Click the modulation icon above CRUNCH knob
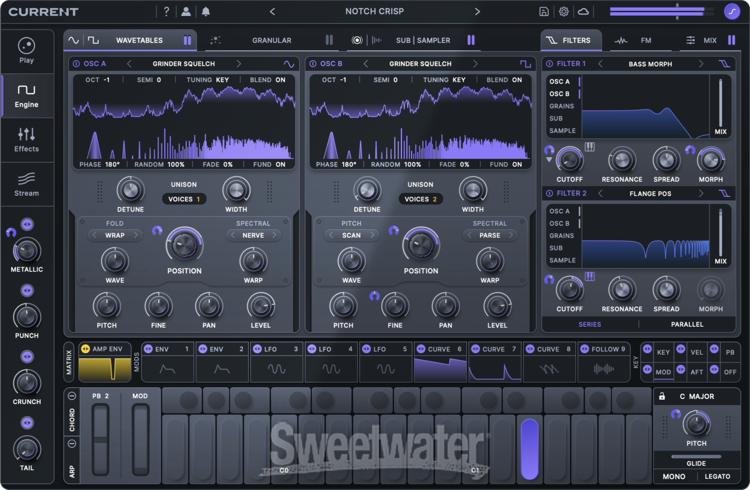Viewport: 750px width, 490px height. coord(27,356)
